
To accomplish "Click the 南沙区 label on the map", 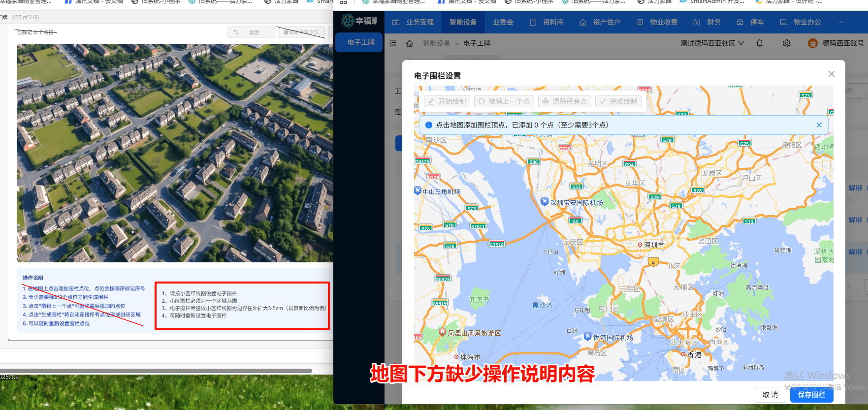I will click(436, 140).
